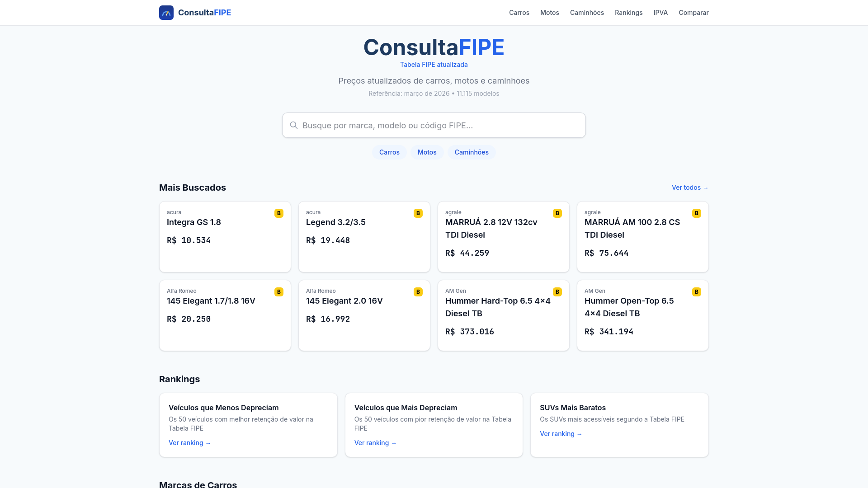Click the magnifier icon in search box

294,125
